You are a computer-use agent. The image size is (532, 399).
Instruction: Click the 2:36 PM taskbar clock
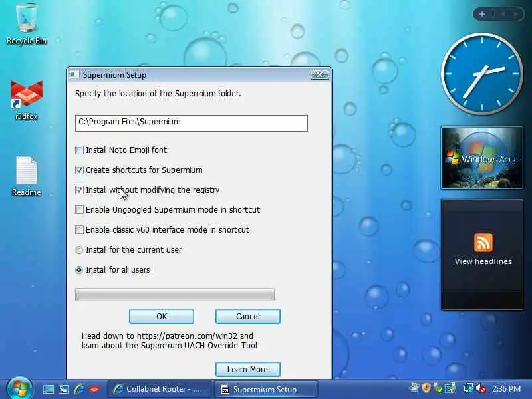point(506,388)
